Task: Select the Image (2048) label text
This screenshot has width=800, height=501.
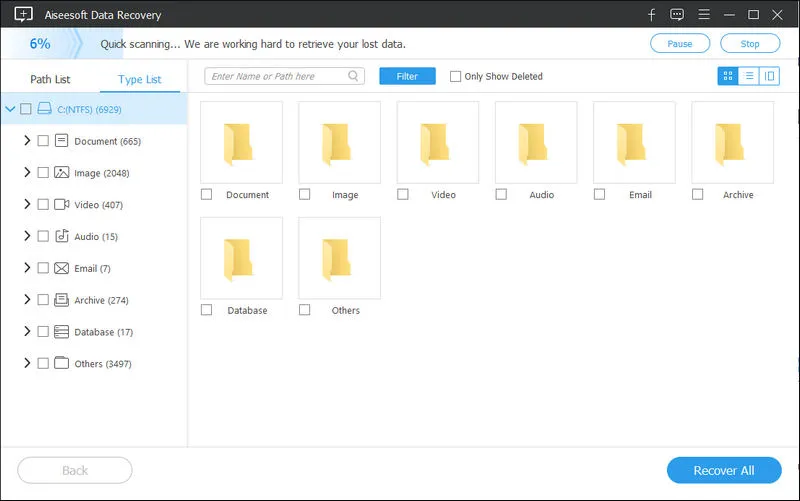Action: click(102, 173)
